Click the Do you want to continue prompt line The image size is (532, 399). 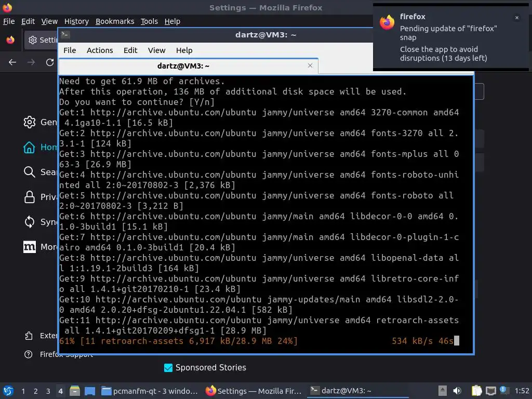click(x=137, y=102)
